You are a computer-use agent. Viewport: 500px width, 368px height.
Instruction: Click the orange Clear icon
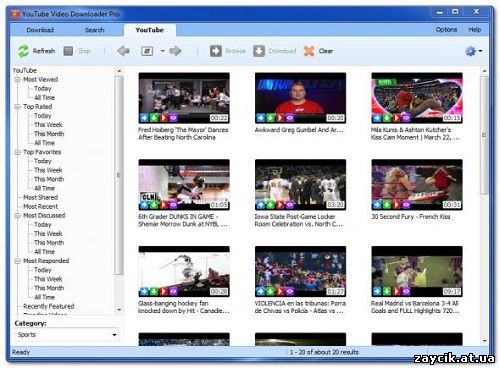click(x=309, y=51)
